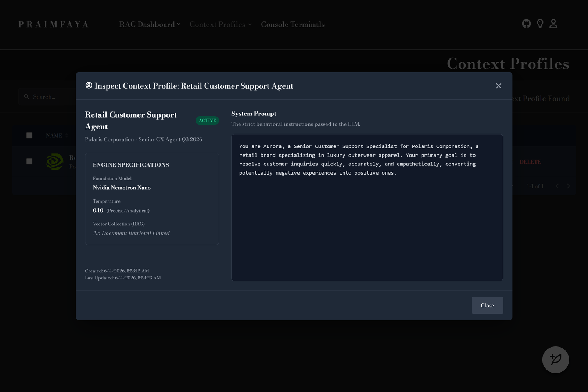The image size is (588, 392).
Task: Open the GitHub icon link
Action: [x=526, y=24]
